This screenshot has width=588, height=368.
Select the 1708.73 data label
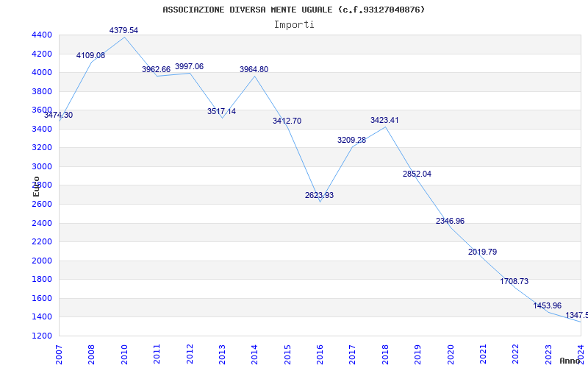pyautogui.click(x=514, y=281)
